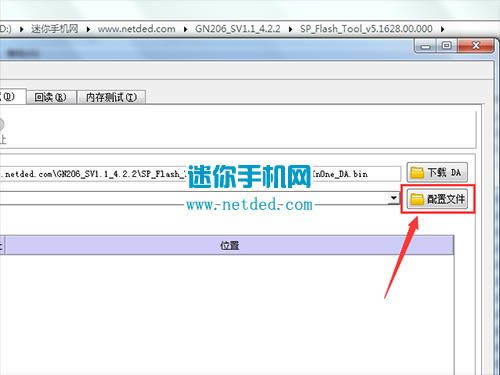Go to 迷你手机网 folder in breadcrumb

[55, 29]
